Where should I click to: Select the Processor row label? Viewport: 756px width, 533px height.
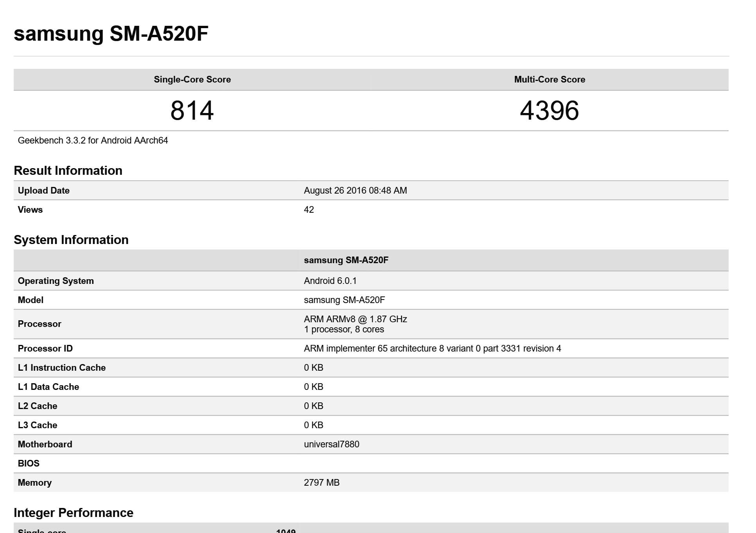pos(40,324)
